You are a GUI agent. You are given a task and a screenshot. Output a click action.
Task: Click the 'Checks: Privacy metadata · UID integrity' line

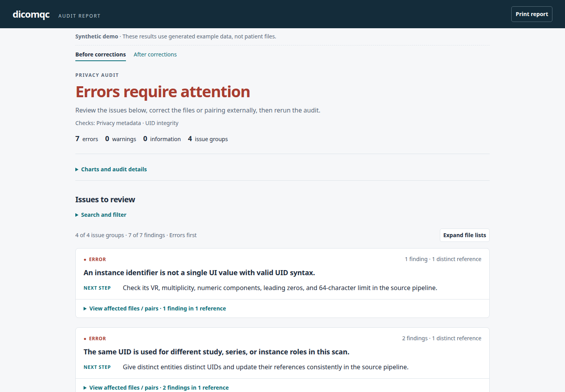pos(127,123)
